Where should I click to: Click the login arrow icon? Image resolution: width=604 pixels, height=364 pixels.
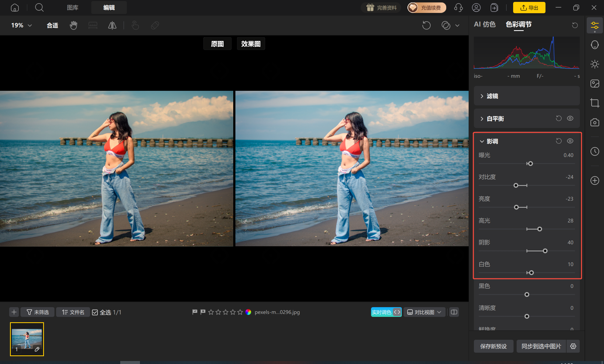494,8
